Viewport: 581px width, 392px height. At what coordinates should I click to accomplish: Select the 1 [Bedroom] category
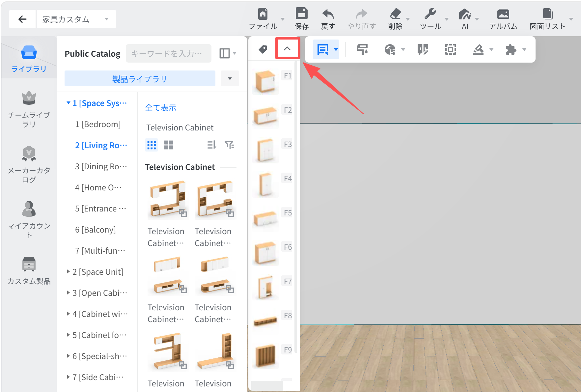point(98,124)
